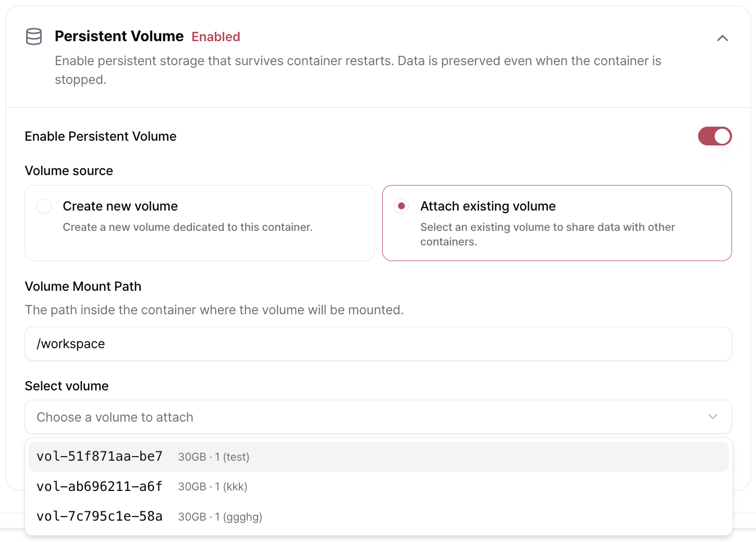756x542 pixels.
Task: Click the Persistent Volume heading
Action: tap(119, 36)
